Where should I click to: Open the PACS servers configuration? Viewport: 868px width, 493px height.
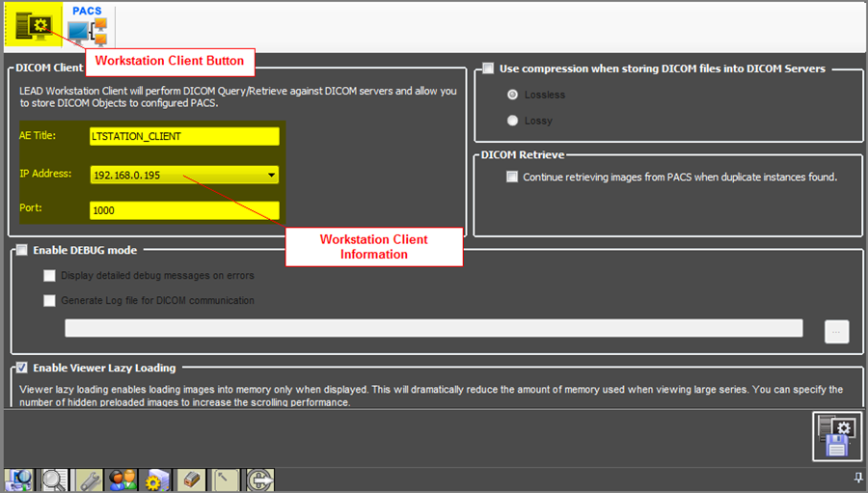tap(87, 26)
